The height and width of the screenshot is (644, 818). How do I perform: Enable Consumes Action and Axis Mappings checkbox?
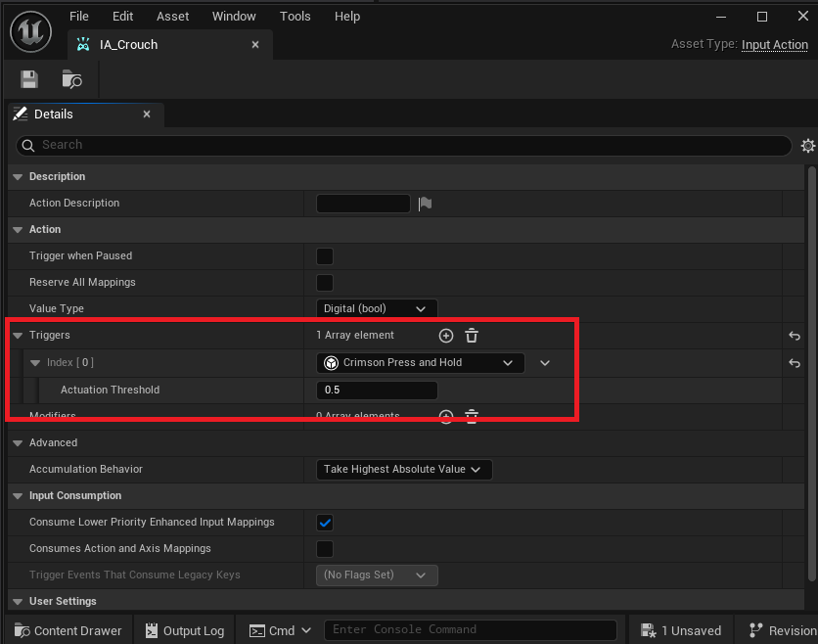(325, 549)
